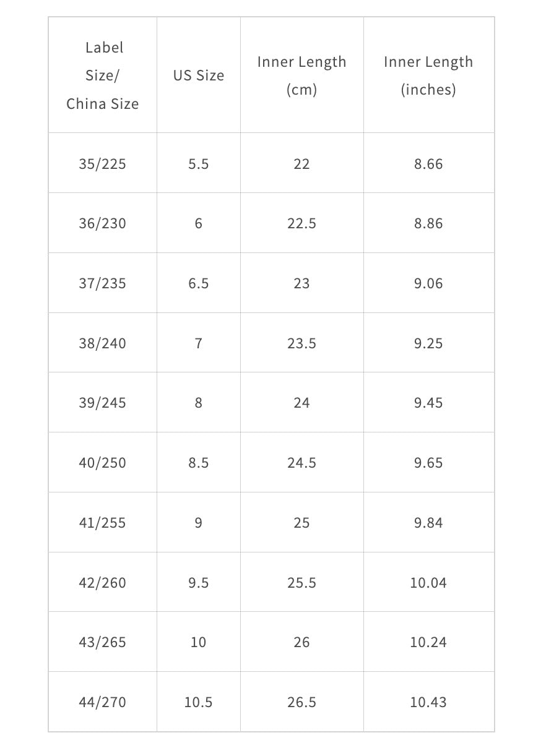Select the 25.5 cm inner length cell
This screenshot has height=756, width=546.
301,583
